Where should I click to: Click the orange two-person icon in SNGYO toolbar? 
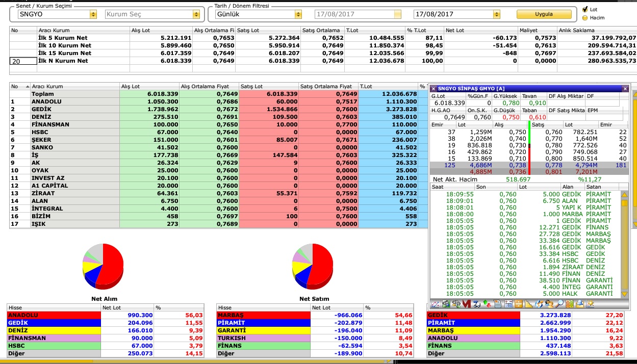(x=549, y=304)
